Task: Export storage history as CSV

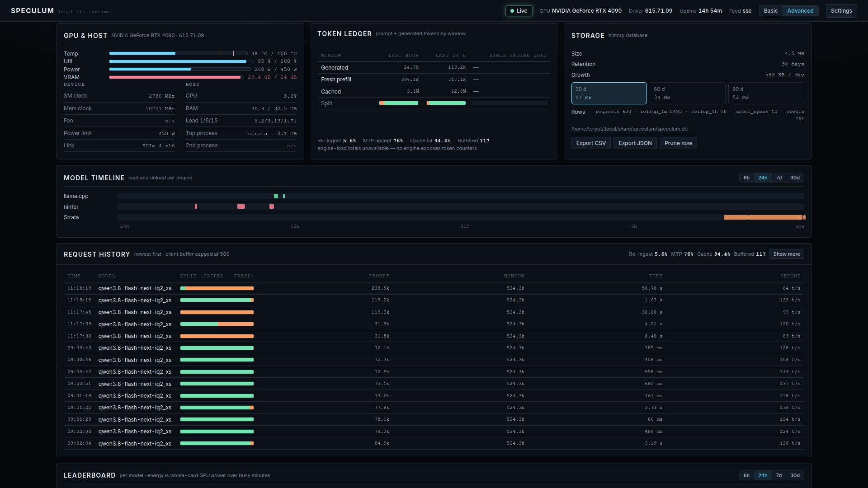Action: click(591, 143)
